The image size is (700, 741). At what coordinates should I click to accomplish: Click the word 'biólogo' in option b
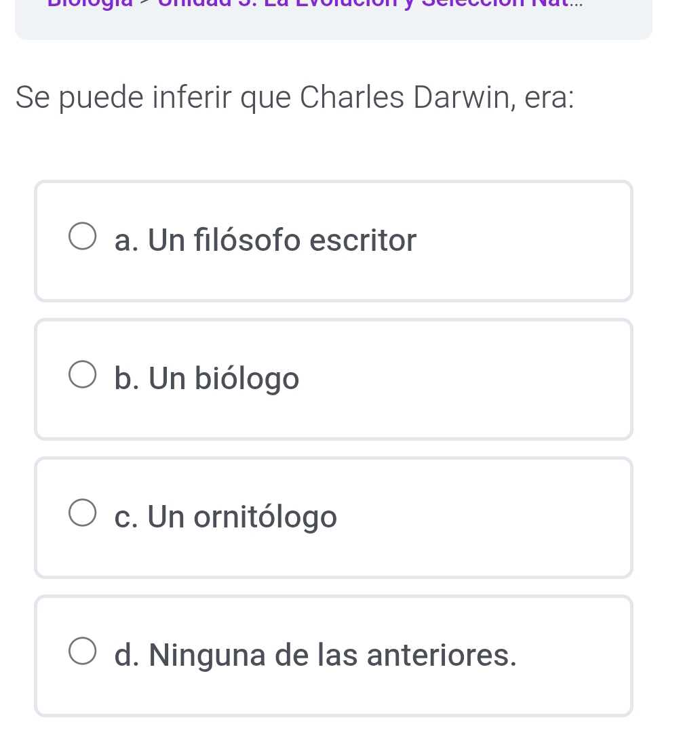247,378
